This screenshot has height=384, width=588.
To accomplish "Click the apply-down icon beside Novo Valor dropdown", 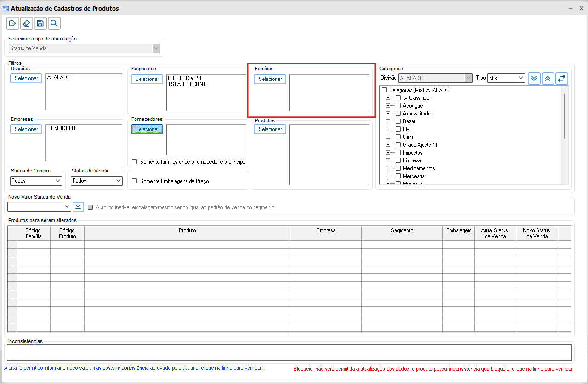I will (x=78, y=207).
